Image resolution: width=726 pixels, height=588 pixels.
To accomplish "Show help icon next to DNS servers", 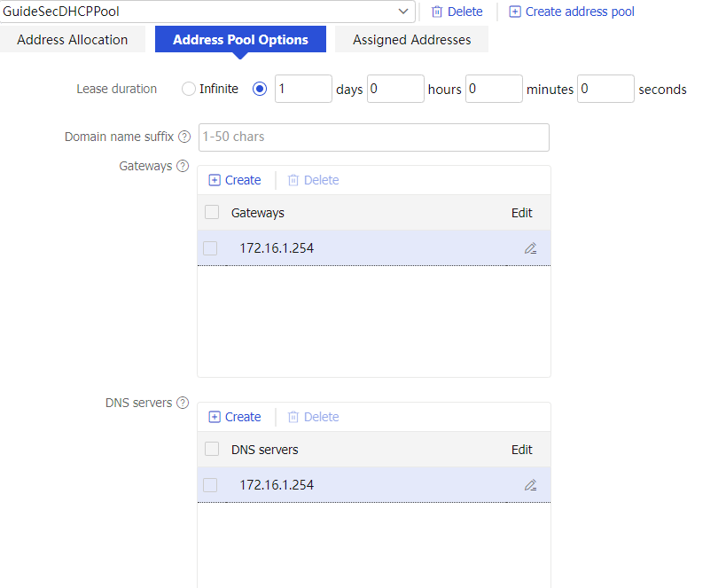I will (x=183, y=403).
